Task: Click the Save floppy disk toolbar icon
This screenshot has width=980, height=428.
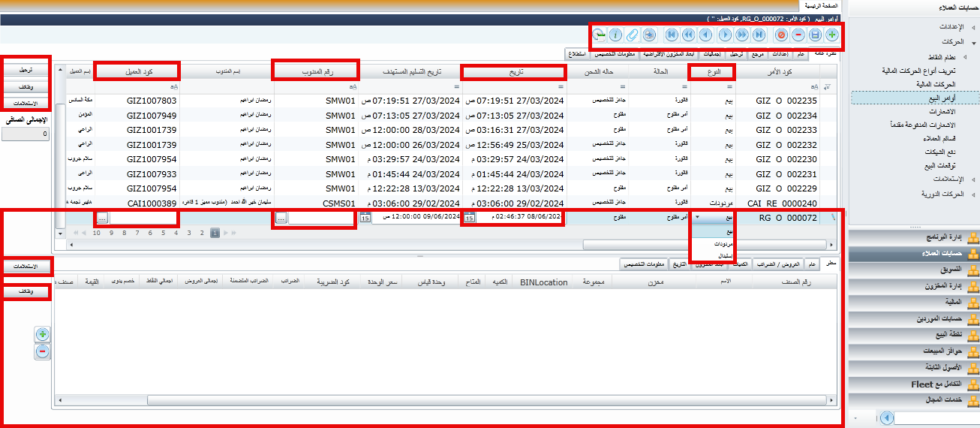Action: click(815, 35)
